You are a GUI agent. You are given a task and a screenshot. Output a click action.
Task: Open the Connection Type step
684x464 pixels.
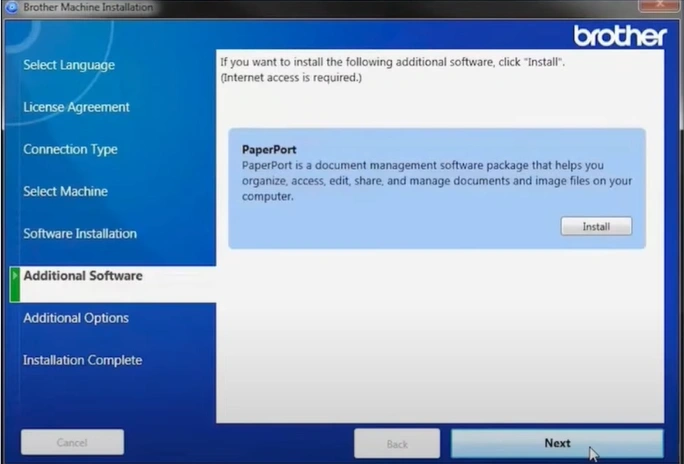70,149
